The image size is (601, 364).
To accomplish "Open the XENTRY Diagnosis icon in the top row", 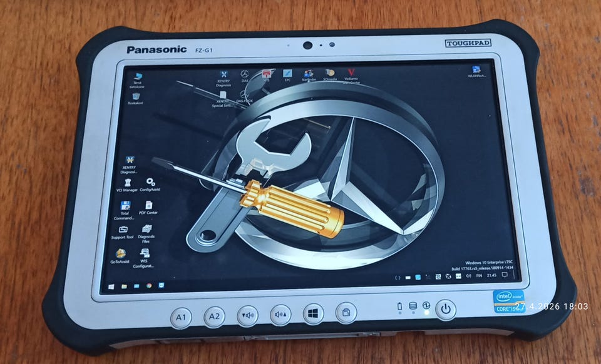I will (x=223, y=78).
